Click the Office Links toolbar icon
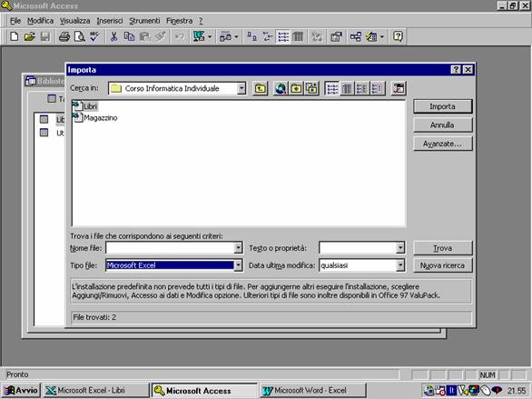Screen dimensions: 532x399 click(199, 36)
